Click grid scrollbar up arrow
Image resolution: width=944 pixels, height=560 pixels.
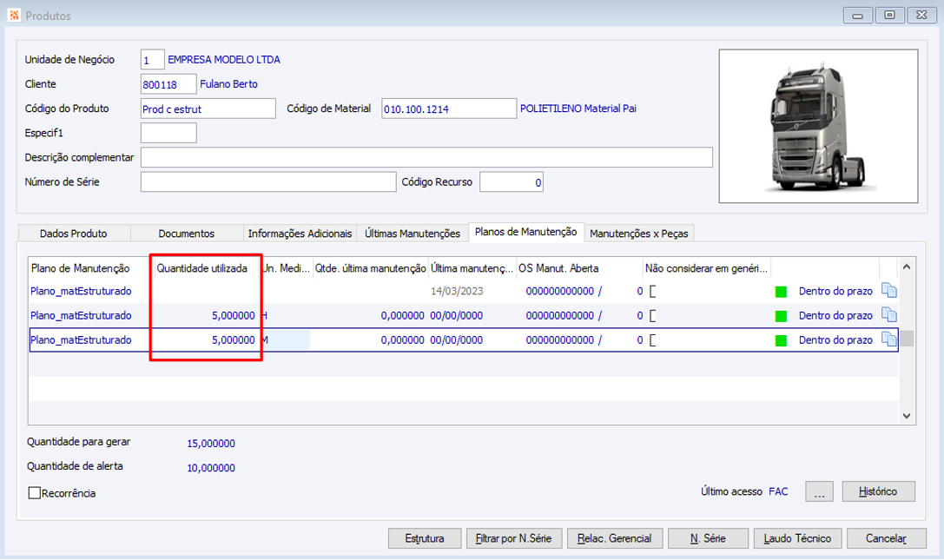tap(907, 267)
